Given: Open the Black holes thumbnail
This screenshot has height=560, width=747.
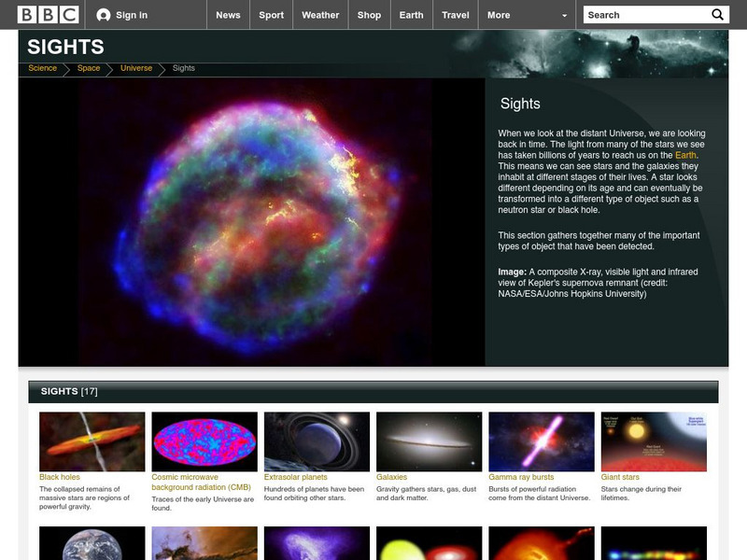Looking at the screenshot, I should tap(92, 441).
